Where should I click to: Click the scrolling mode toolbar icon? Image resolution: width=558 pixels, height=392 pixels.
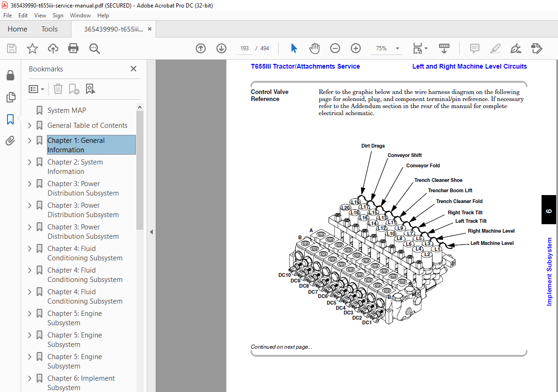pos(444,48)
